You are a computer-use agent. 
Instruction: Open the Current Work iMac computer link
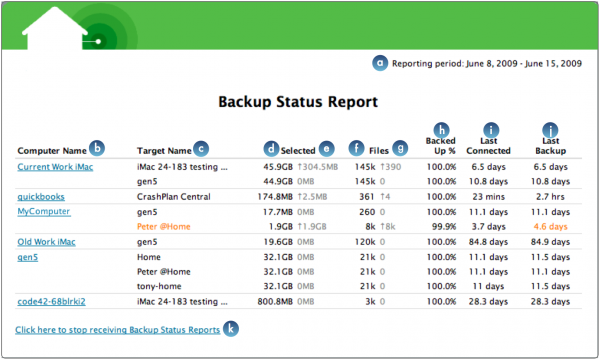point(55,167)
